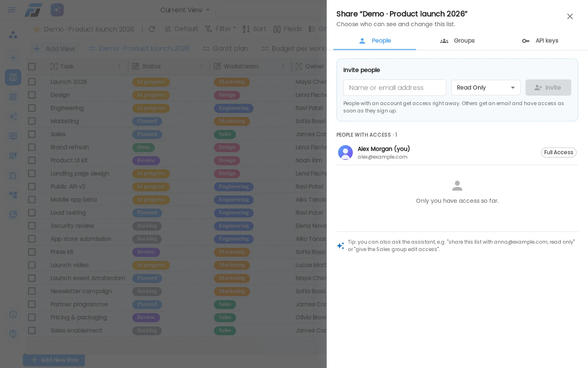Image resolution: width=588 pixels, height=368 pixels.
Task: Check the Press kit row checkbox
Action: tap(32, 252)
